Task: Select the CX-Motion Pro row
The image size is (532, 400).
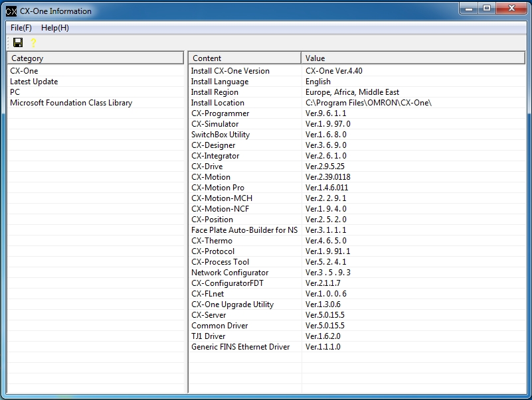Action: (357, 188)
